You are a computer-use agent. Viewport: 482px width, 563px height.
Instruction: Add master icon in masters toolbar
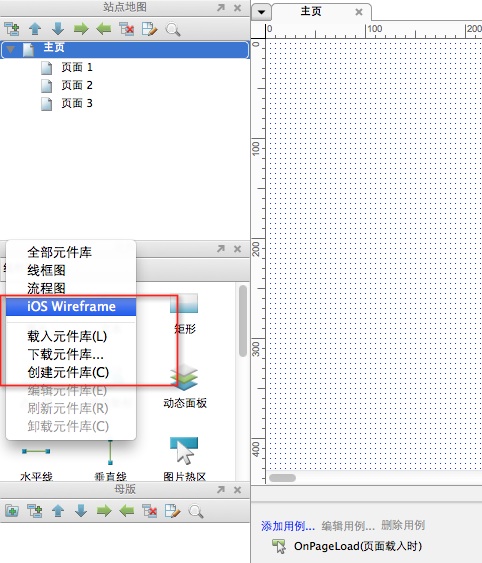click(x=12, y=511)
